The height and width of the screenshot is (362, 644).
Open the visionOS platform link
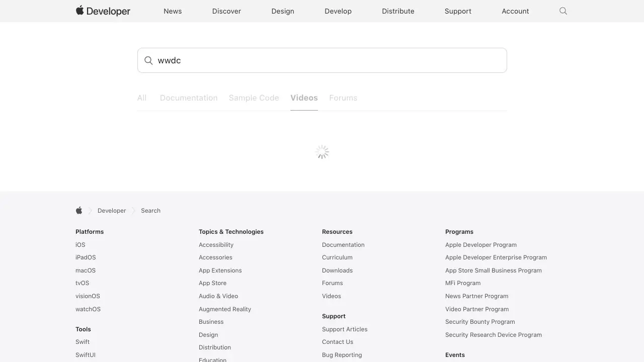click(x=88, y=296)
